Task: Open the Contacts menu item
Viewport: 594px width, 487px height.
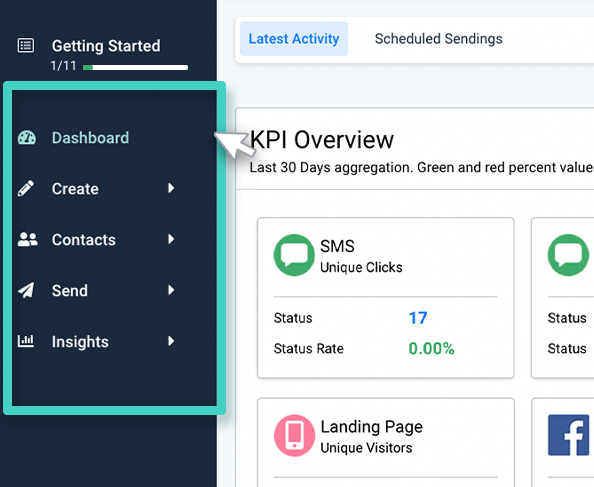Action: point(84,240)
